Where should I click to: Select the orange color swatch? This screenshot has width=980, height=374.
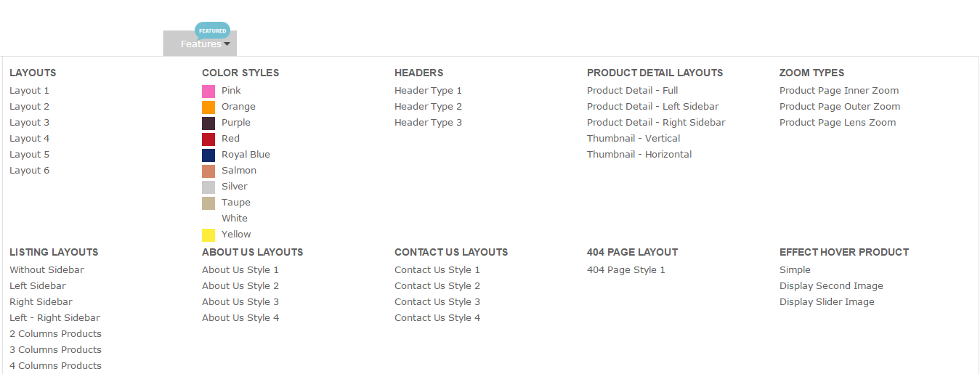point(208,107)
